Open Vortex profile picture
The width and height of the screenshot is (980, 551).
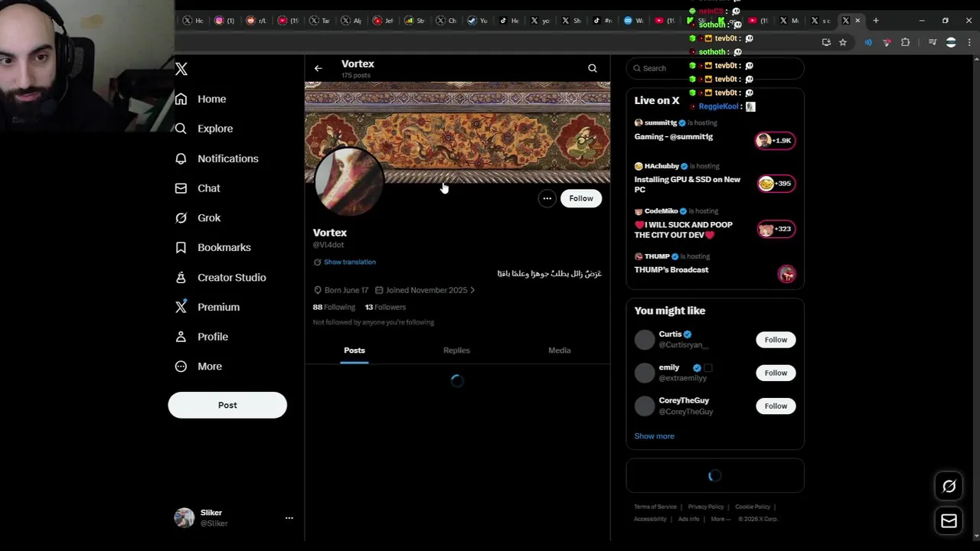click(x=349, y=182)
